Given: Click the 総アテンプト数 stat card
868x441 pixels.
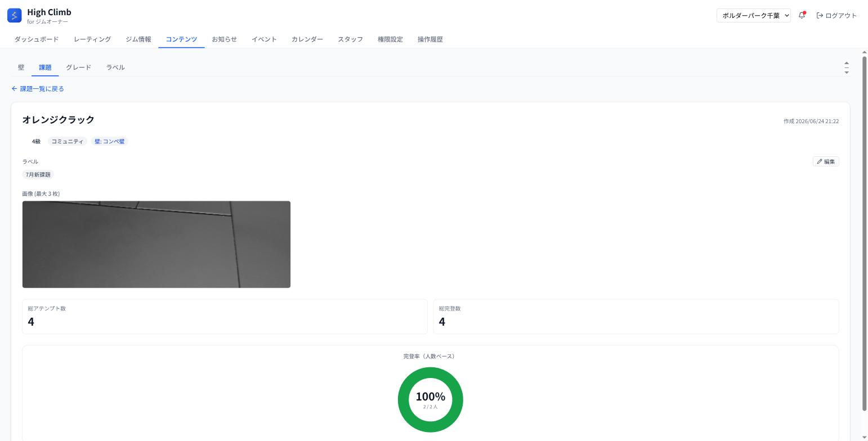Looking at the screenshot, I should (x=225, y=316).
